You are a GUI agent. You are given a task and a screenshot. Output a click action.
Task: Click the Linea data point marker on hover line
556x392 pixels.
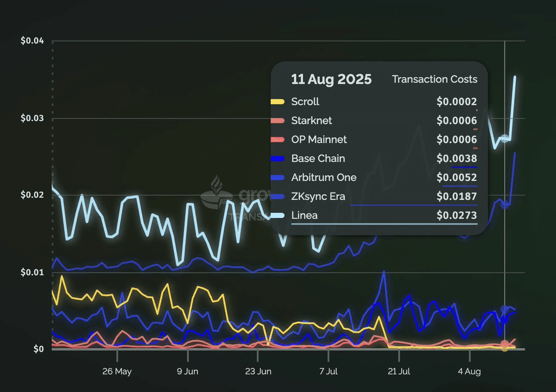[x=505, y=138]
